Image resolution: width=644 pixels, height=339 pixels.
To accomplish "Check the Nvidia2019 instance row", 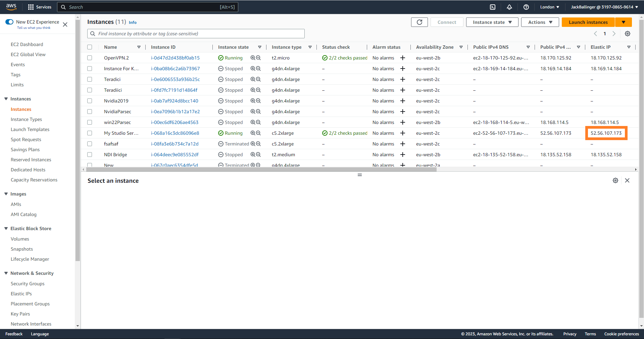I will (x=90, y=101).
